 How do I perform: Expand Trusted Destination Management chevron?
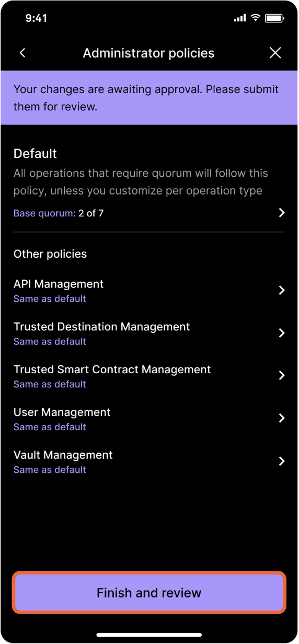pyautogui.click(x=282, y=333)
